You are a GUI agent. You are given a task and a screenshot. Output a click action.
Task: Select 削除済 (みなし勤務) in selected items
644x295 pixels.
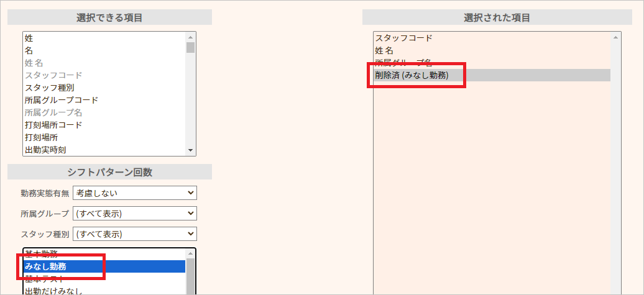[411, 75]
